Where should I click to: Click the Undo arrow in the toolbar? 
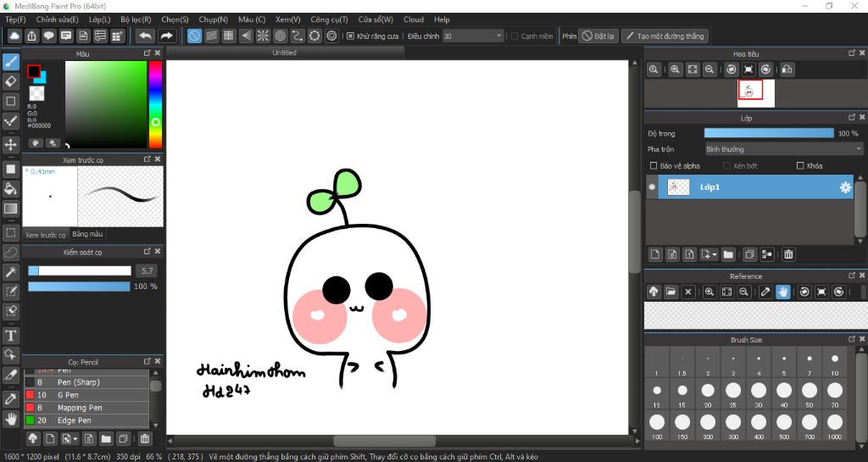pyautogui.click(x=145, y=36)
